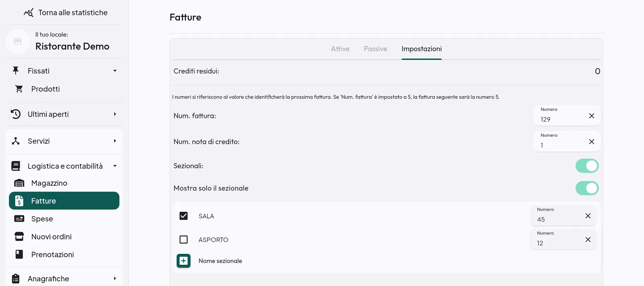Click the Ultimi aperti history icon
The width and height of the screenshot is (644, 286).
pyautogui.click(x=16, y=114)
